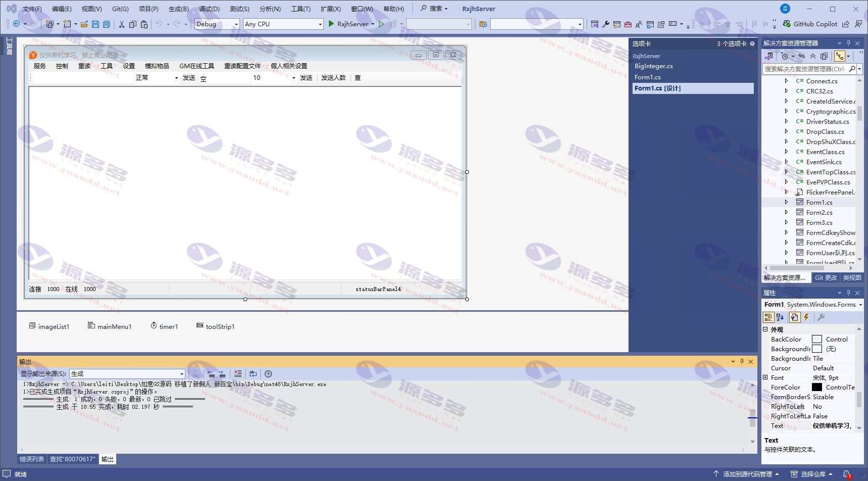Open the 调试(D) debug menu

click(x=209, y=9)
